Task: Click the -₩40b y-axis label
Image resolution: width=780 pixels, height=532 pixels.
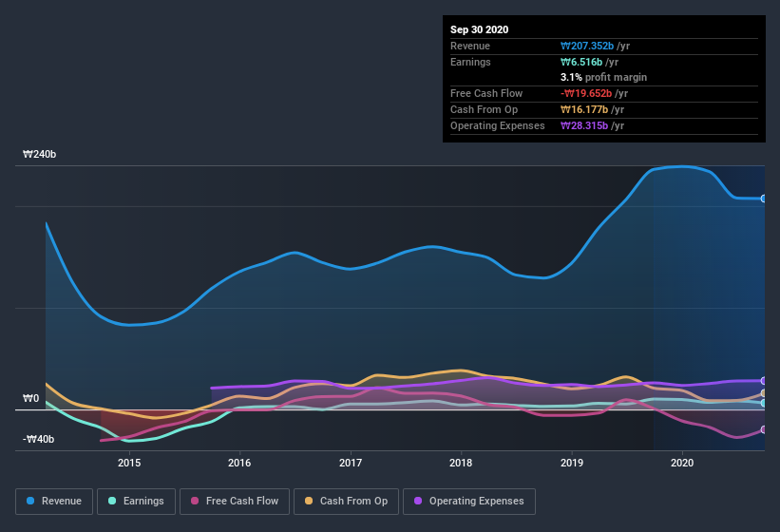Action: (38, 439)
